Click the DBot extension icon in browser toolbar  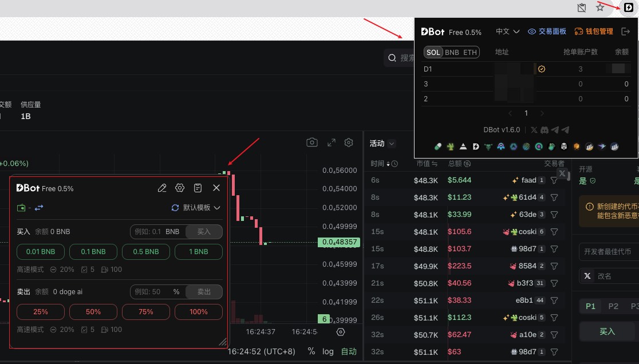(x=628, y=7)
